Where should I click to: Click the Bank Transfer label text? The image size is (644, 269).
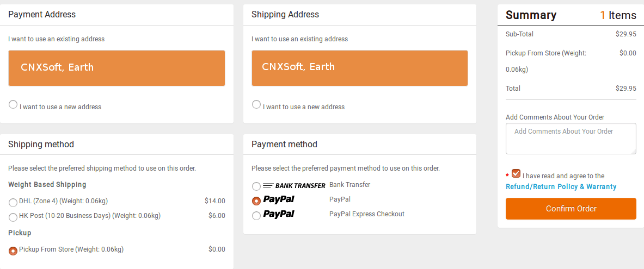[x=349, y=185]
